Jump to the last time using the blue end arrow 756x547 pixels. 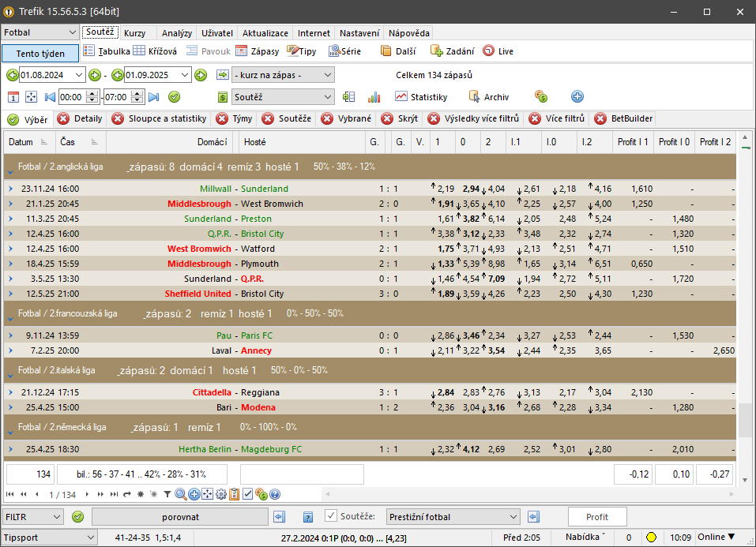(x=154, y=97)
